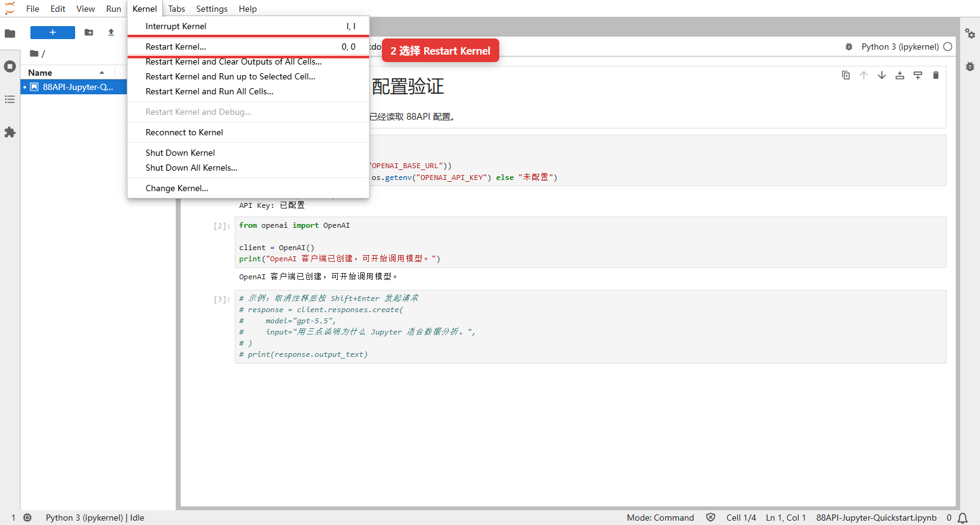
Task: Click the [2]: cell execution prompt
Action: point(222,226)
